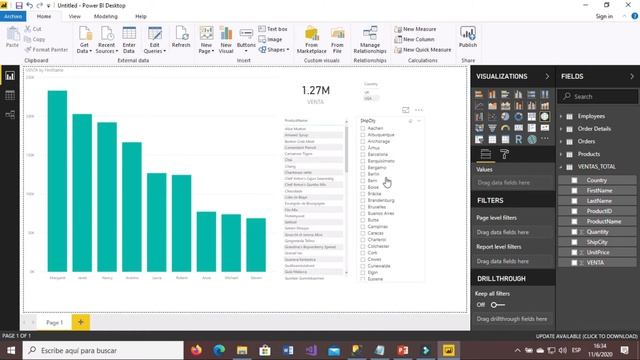
Task: Select the funnel chart visual
Action: [492, 128]
